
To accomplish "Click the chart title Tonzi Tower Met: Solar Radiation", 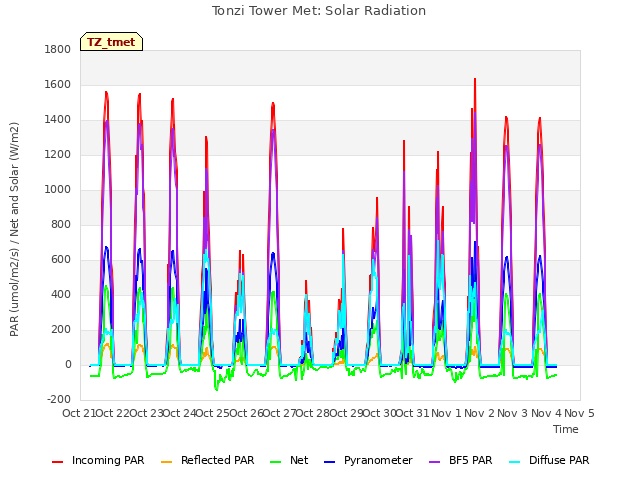I will click(319, 11).
